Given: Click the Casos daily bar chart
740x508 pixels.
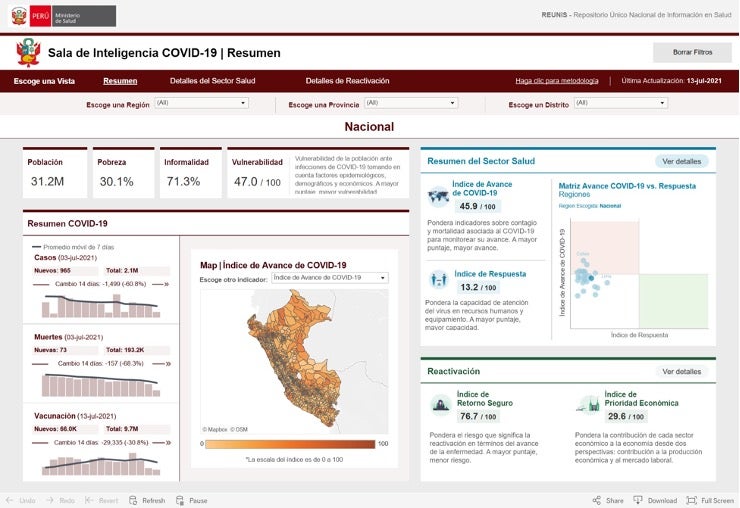Looking at the screenshot, I should [x=101, y=305].
